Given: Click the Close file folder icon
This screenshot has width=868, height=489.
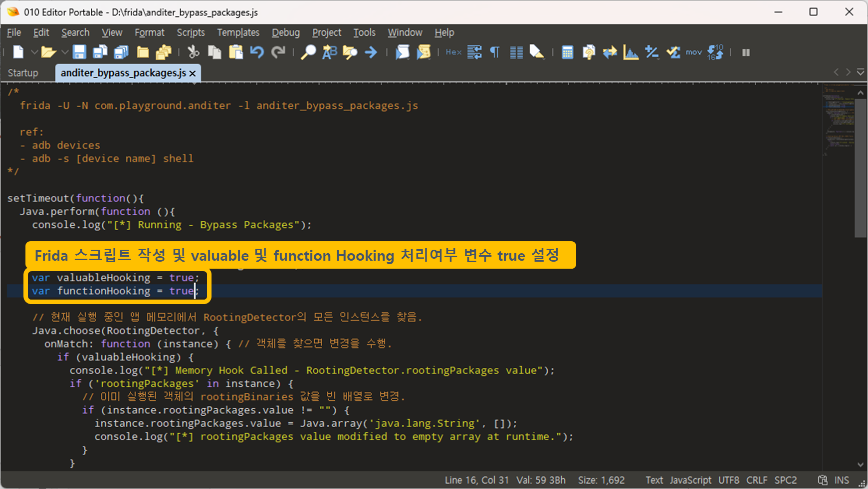Looking at the screenshot, I should click(x=143, y=52).
